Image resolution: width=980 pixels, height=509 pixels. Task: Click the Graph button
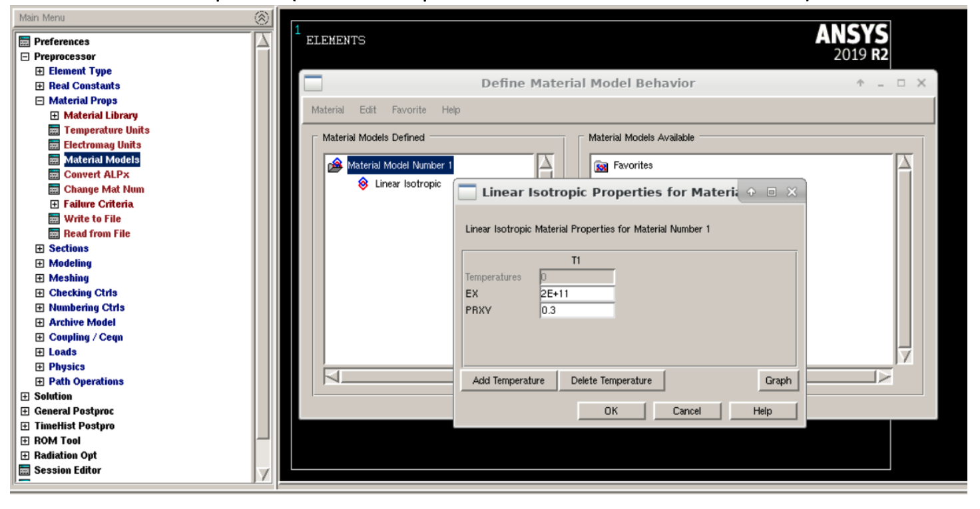(x=778, y=381)
